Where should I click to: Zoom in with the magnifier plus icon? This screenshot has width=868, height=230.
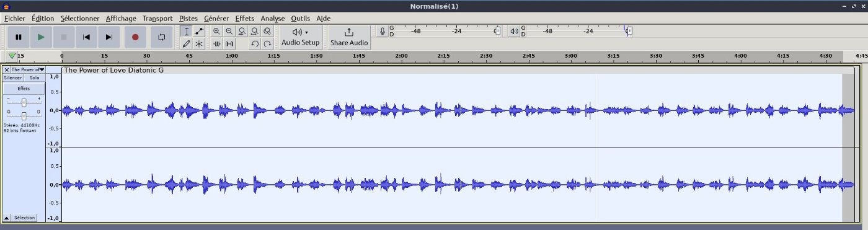[216, 31]
